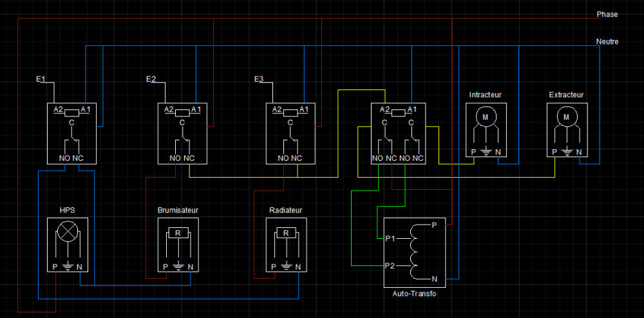Select the P2 terminal of Auto-Transfo
This screenshot has height=318, width=644.
(390, 266)
